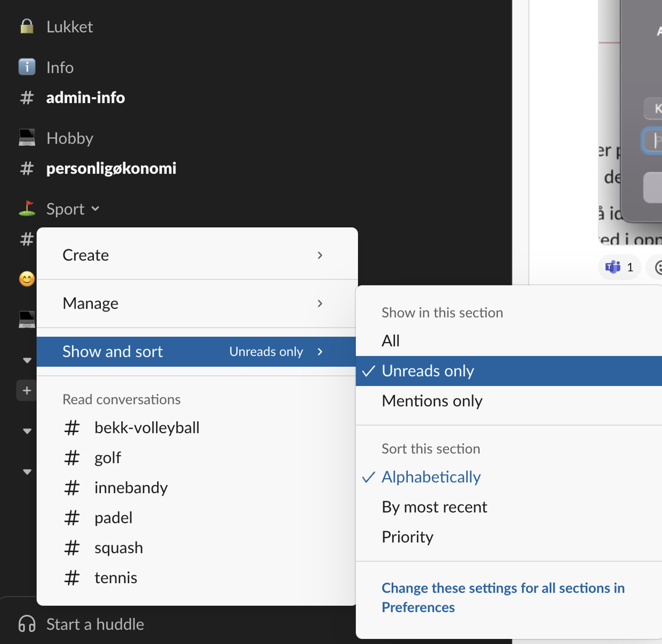The width and height of the screenshot is (662, 644).
Task: Open the tennis channel
Action: 197,578
